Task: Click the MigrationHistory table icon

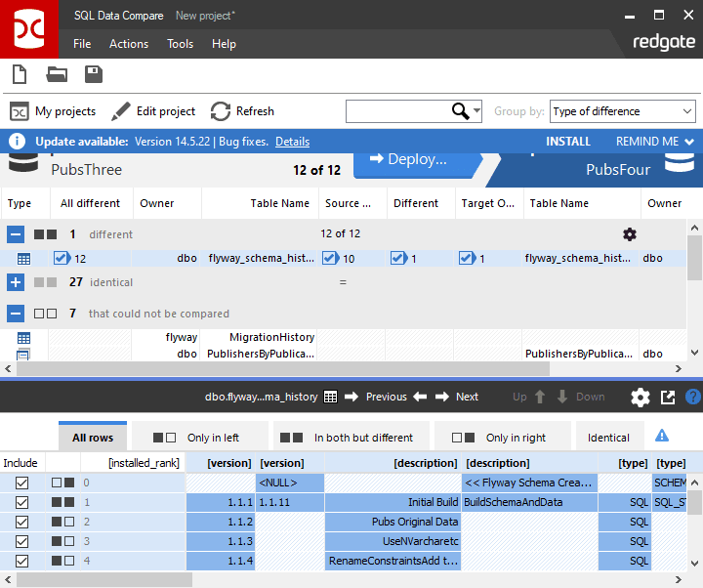Action: pos(23,338)
